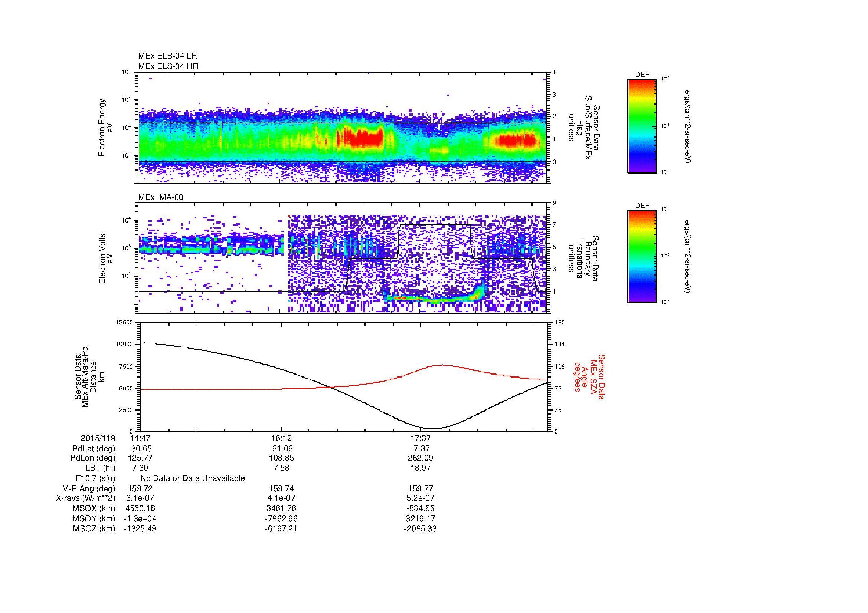Click the ELS electron energy spectrogram
The width and height of the screenshot is (868, 613).
pos(343,128)
